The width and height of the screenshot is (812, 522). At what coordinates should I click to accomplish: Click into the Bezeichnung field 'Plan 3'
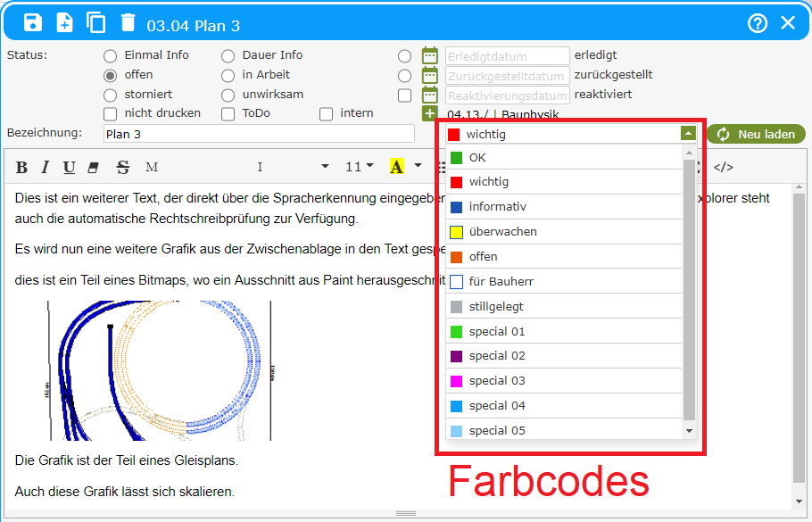[x=258, y=134]
